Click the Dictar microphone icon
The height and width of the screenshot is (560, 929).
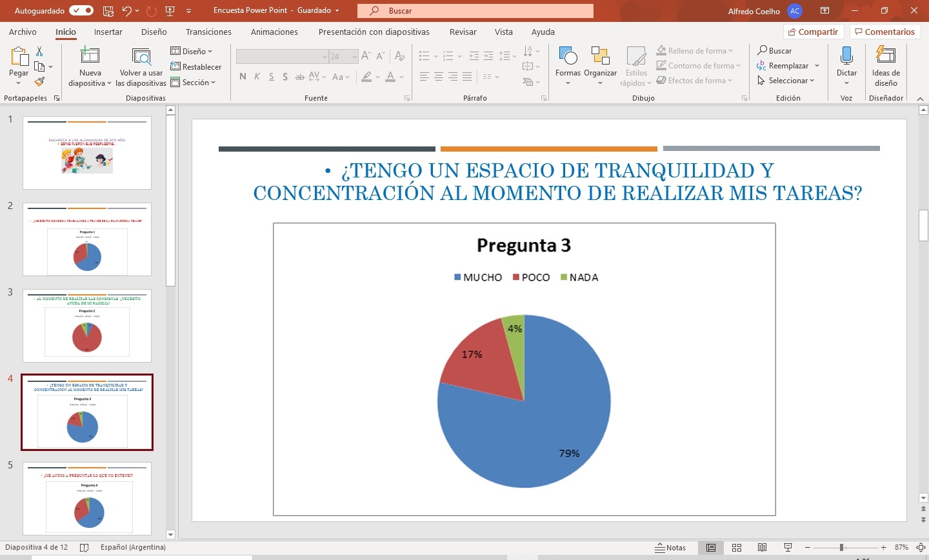pos(846,66)
